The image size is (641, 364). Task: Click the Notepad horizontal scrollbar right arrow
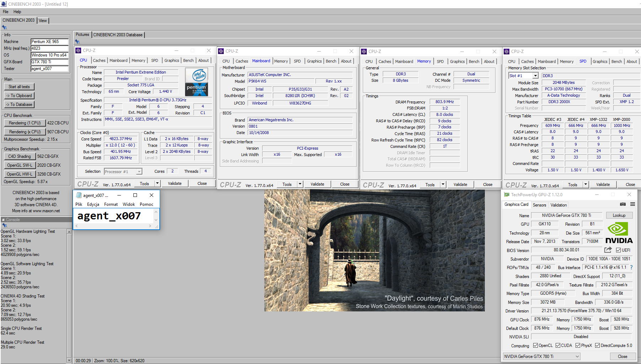click(150, 226)
